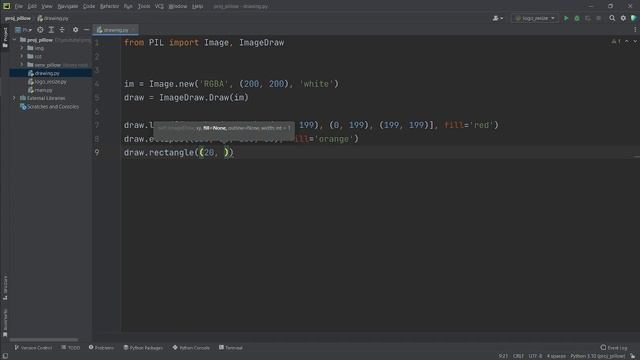Image resolution: width=640 pixels, height=360 pixels.
Task: Open IDE settings gear in main toolbar
Action: (x=623, y=18)
